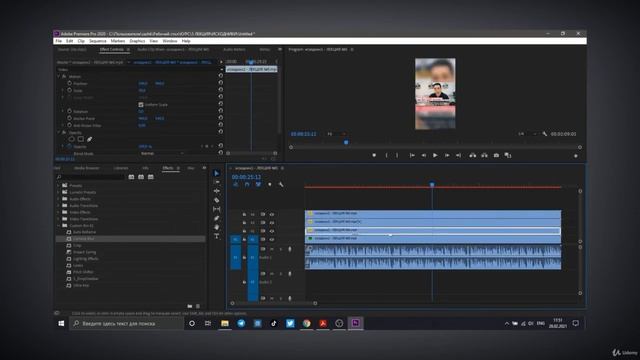640x360 pixels.
Task: Filter YUV Effects in Effects panel
Action: (x=151, y=177)
